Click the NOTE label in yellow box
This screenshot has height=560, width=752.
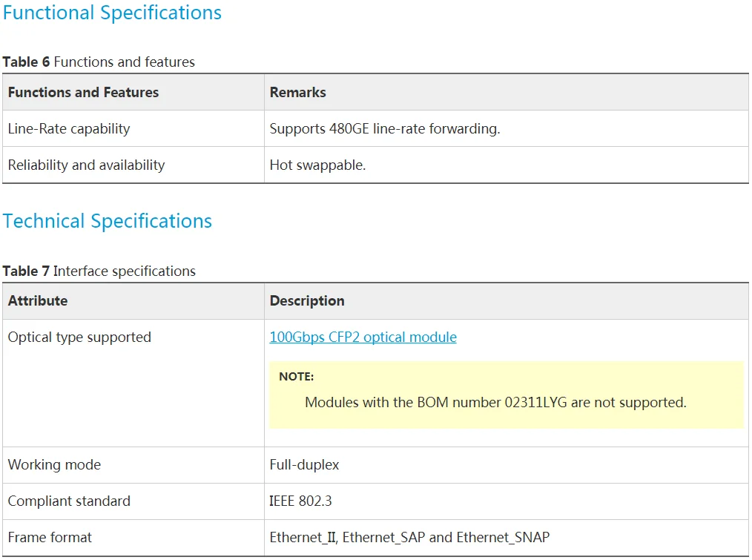[x=297, y=377]
